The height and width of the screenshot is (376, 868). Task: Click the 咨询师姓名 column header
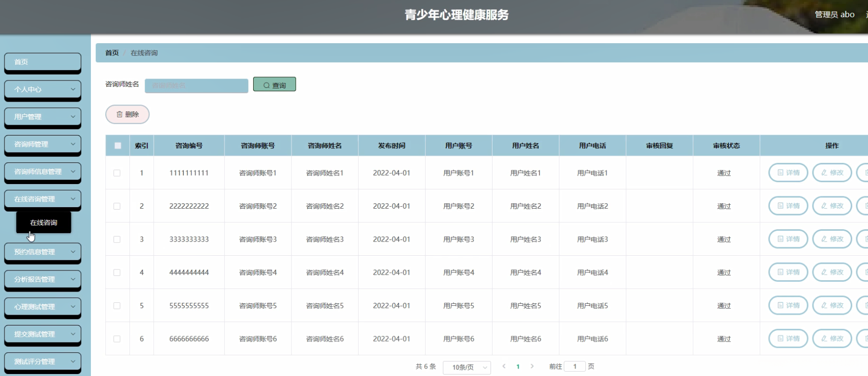[x=325, y=146]
